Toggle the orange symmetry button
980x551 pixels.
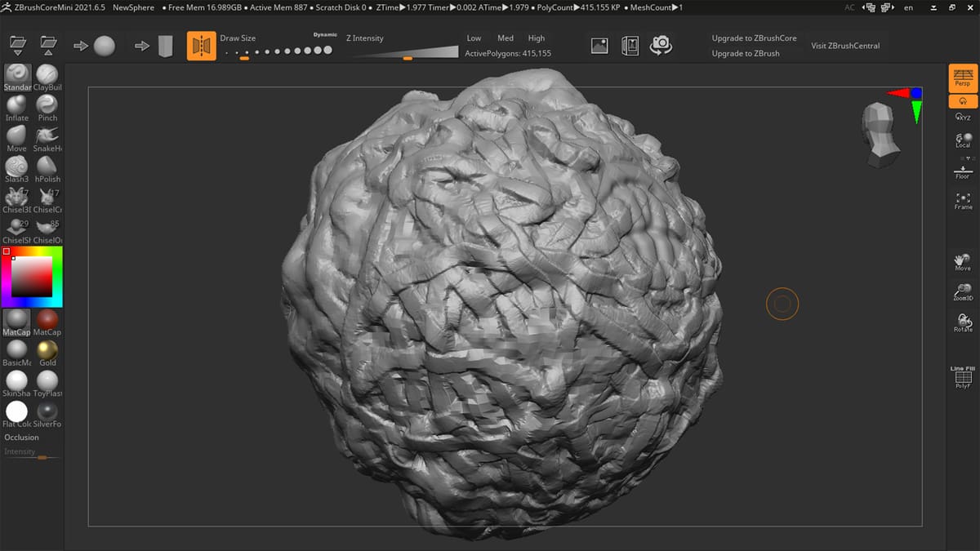pos(202,46)
